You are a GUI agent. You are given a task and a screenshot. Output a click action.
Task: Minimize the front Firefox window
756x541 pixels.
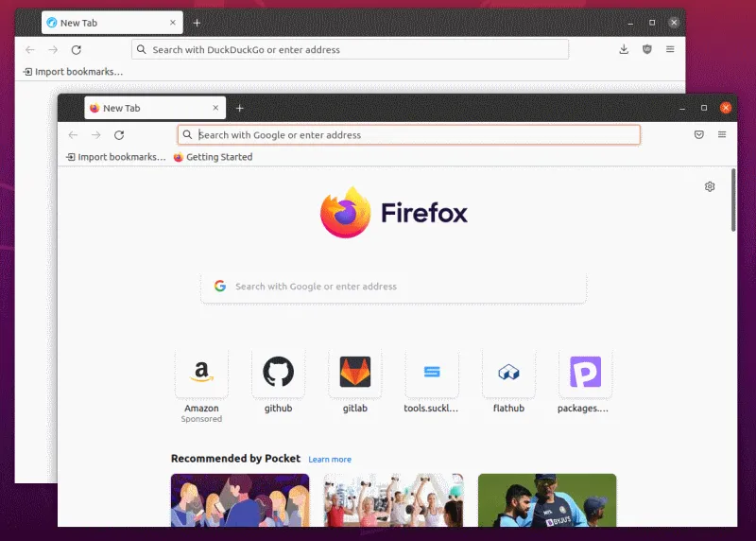[682, 109]
